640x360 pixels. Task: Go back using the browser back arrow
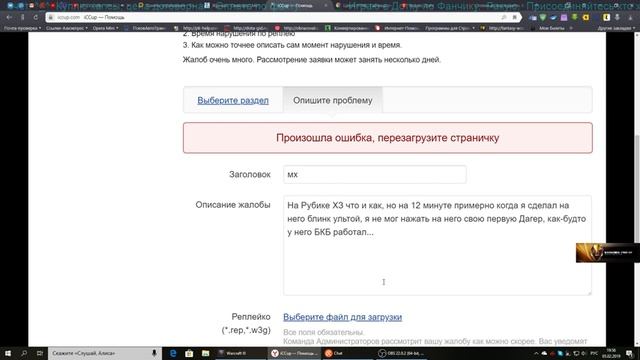(x=9, y=17)
